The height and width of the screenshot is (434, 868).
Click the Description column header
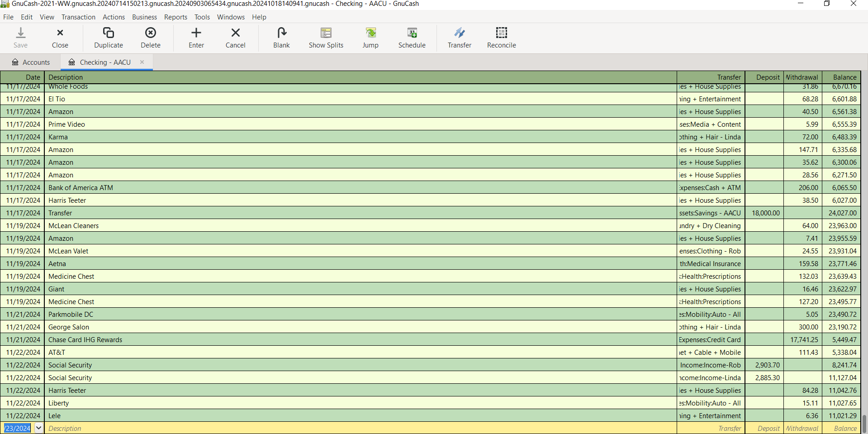(360, 77)
